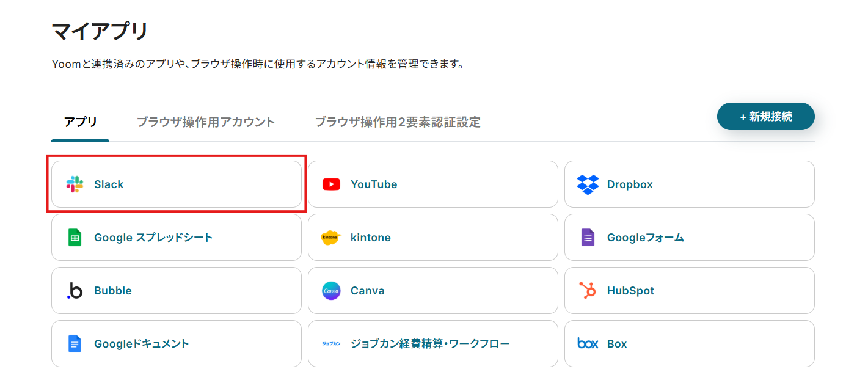Select the Googleドキュメント text label

tap(142, 344)
